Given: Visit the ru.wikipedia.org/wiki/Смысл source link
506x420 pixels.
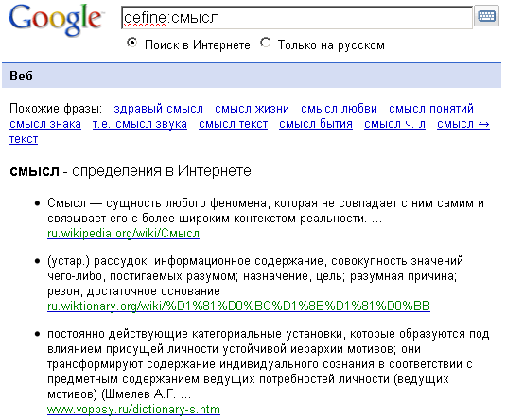Looking at the screenshot, I should tap(123, 234).
